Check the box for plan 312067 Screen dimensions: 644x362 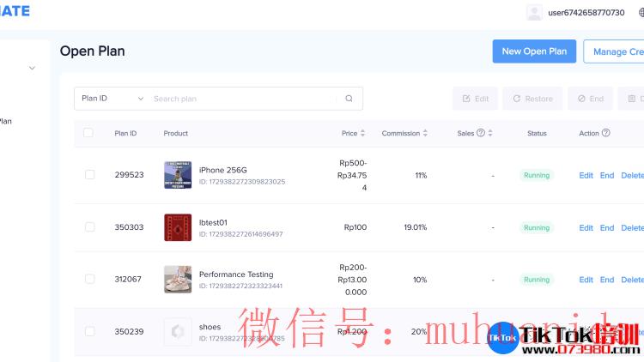point(89,279)
